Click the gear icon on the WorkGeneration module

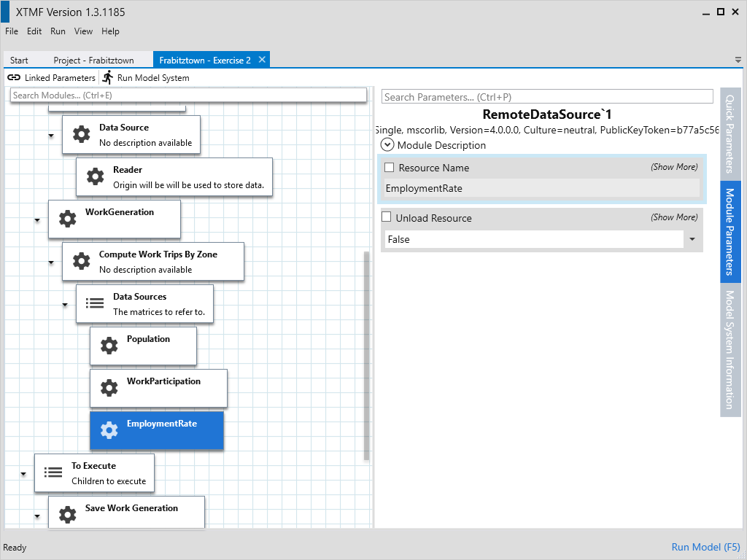tap(67, 218)
